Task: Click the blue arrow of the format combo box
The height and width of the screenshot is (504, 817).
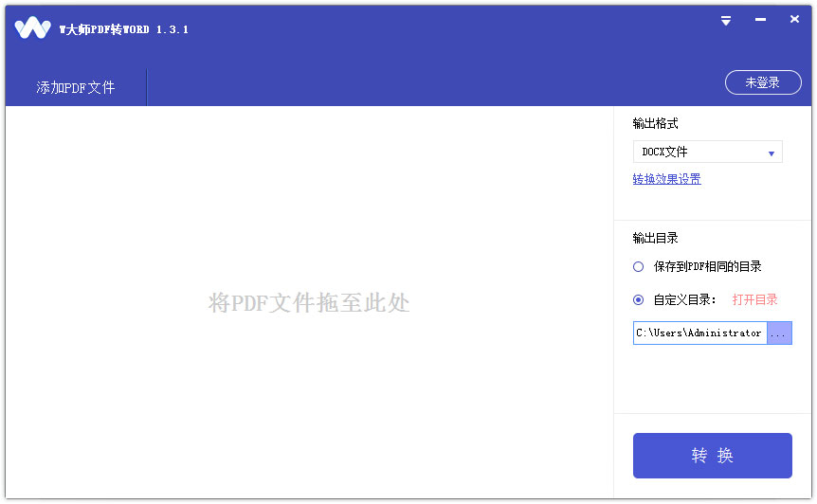Action: 771,153
